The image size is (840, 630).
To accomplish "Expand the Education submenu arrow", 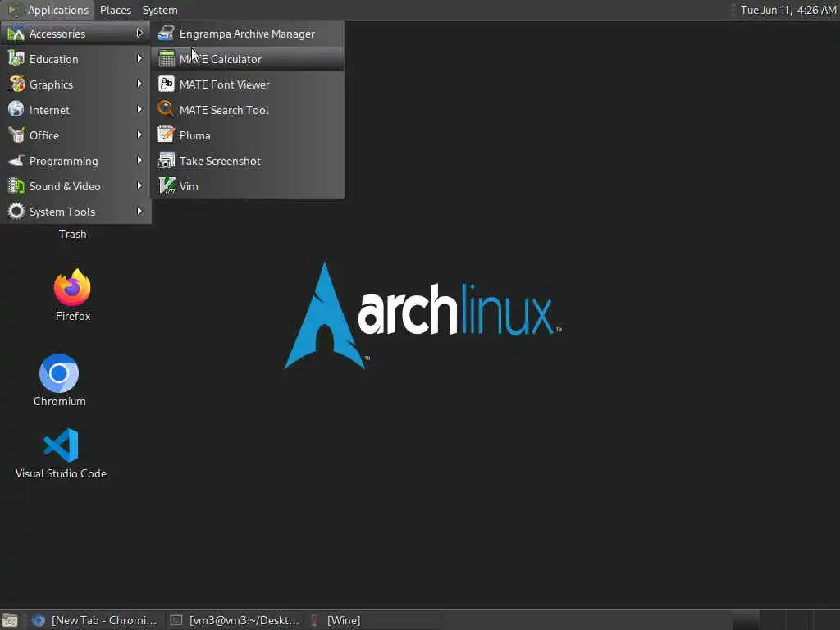I will [139, 58].
